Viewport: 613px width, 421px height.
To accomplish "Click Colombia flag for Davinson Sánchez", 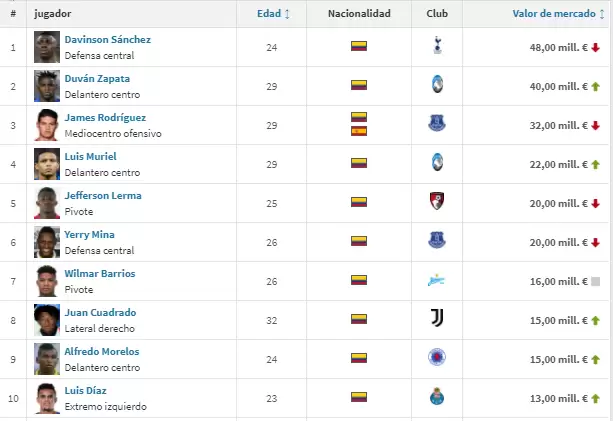I will click(358, 46).
